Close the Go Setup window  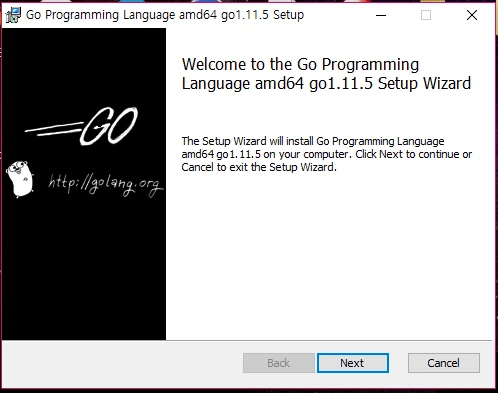pyautogui.click(x=472, y=15)
